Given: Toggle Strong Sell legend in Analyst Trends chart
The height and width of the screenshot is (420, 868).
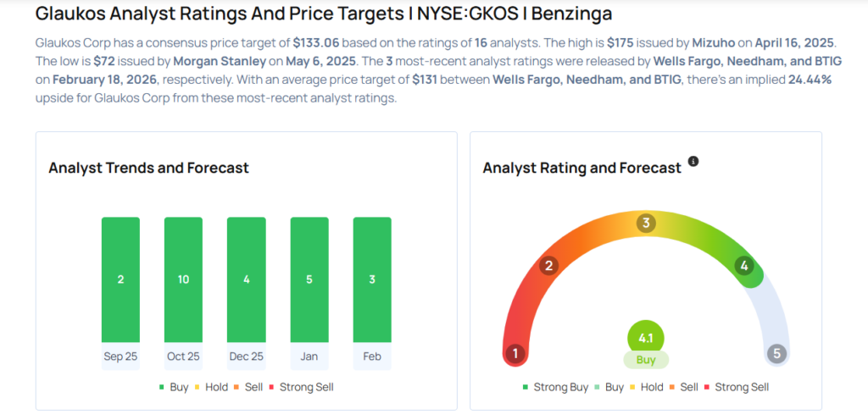Looking at the screenshot, I should tap(301, 387).
